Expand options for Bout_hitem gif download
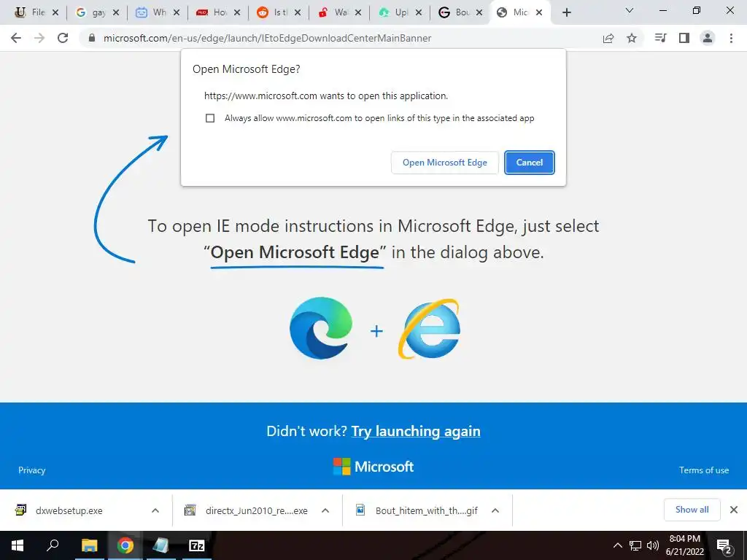This screenshot has width=747, height=560. pyautogui.click(x=495, y=510)
